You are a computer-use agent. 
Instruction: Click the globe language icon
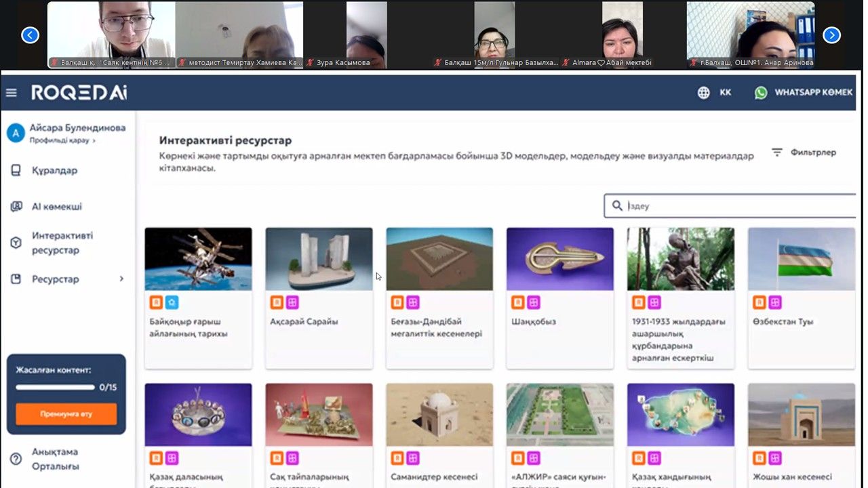point(703,93)
